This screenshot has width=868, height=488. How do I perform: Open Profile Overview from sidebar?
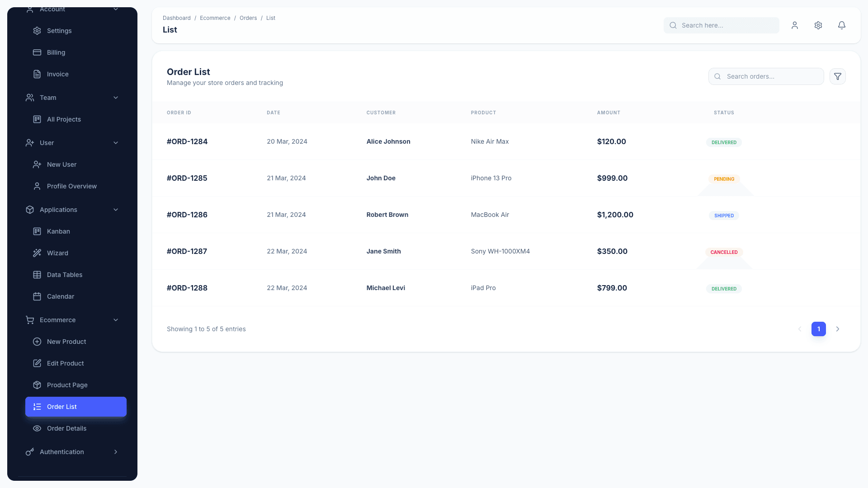click(x=71, y=186)
